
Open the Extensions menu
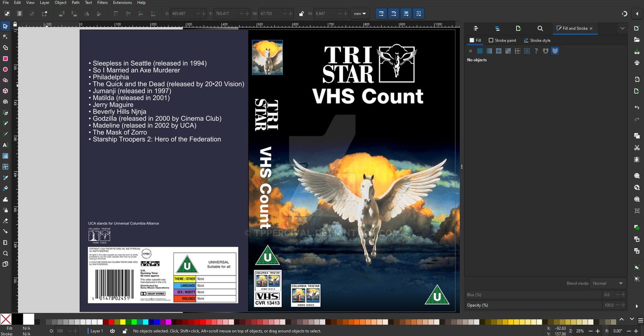pyautogui.click(x=122, y=2)
